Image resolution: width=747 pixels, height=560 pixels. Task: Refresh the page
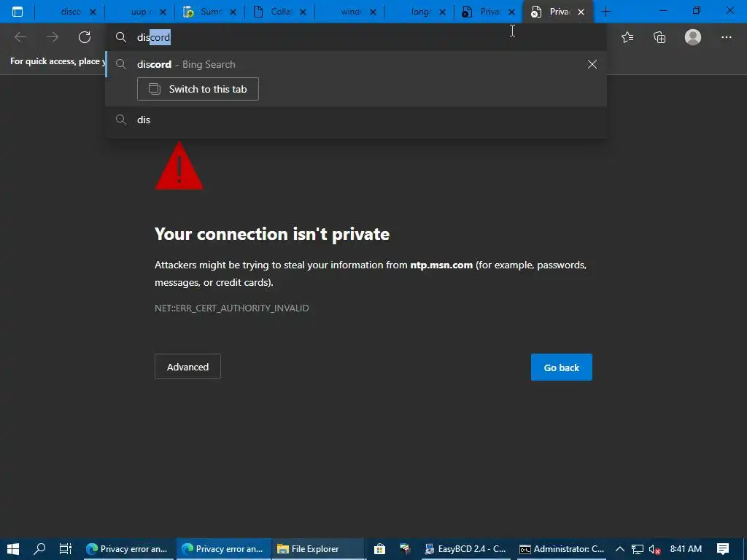[85, 37]
